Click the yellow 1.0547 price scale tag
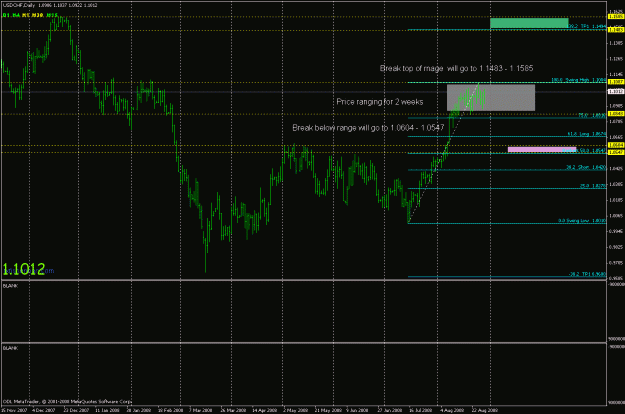The image size is (625, 414). point(616,152)
